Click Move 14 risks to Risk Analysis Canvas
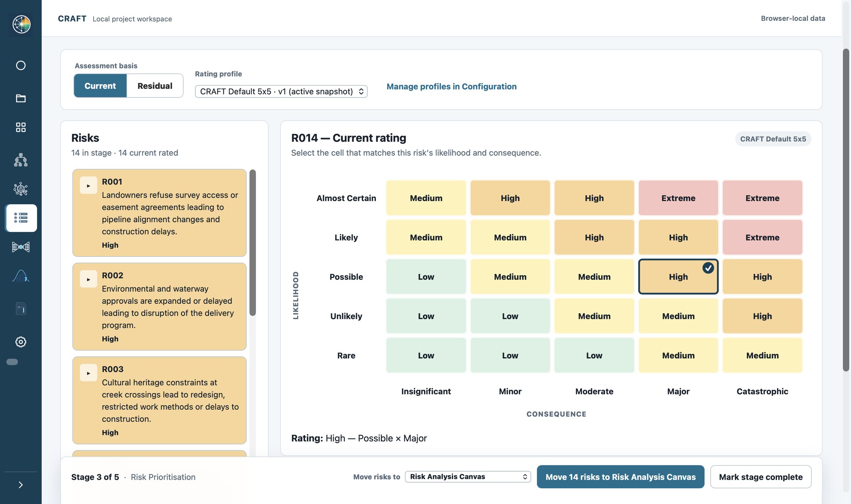Image resolution: width=851 pixels, height=504 pixels. coord(620,477)
